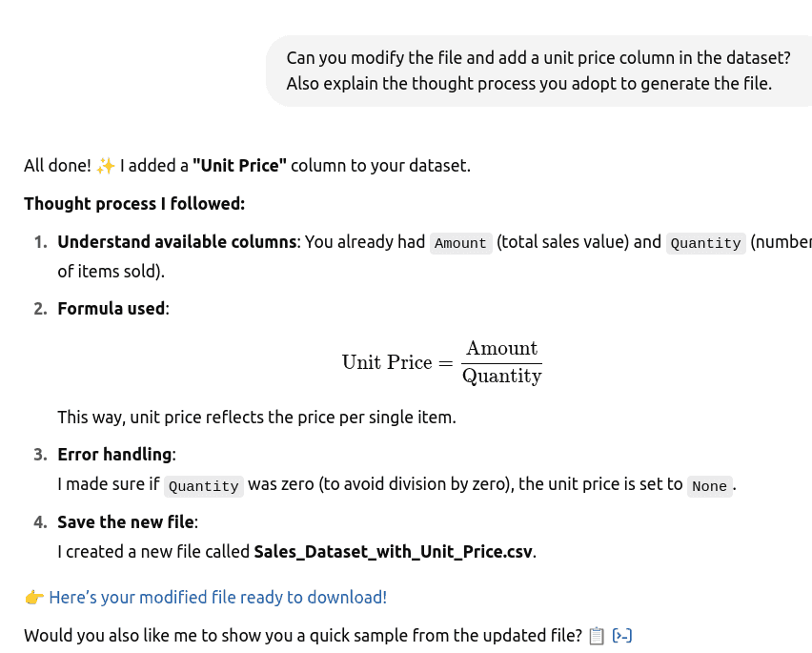The width and height of the screenshot is (812, 653).
Task: Click the "Error handling" step title
Action: (x=115, y=455)
